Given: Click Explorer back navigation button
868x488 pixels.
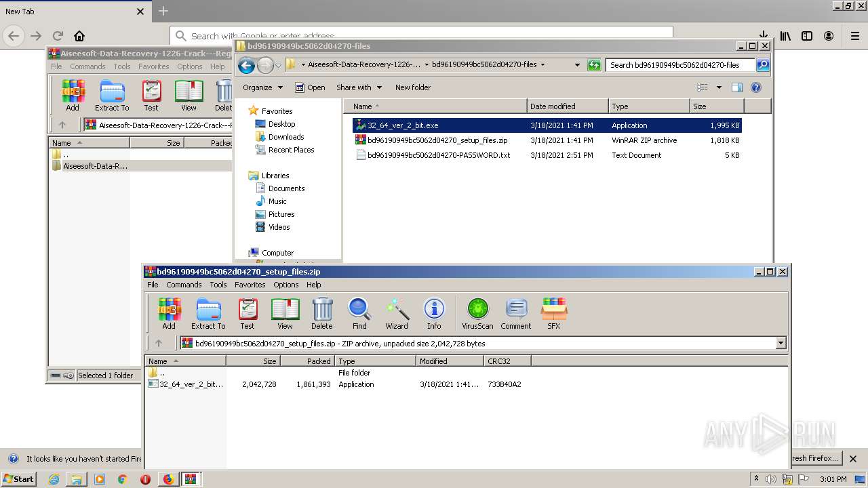Looking at the screenshot, I should (x=246, y=65).
